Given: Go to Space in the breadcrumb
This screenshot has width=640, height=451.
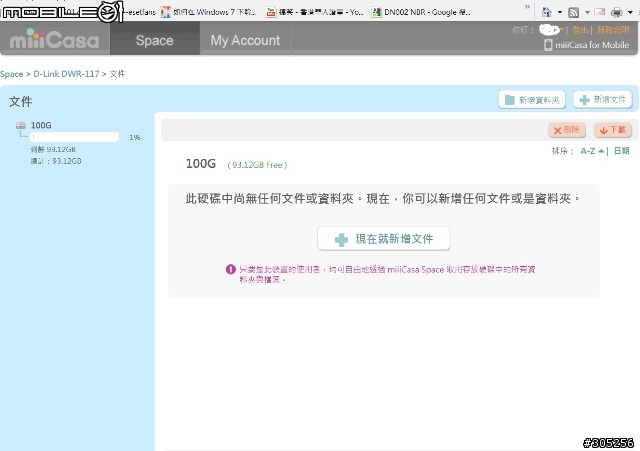Looking at the screenshot, I should (11, 74).
